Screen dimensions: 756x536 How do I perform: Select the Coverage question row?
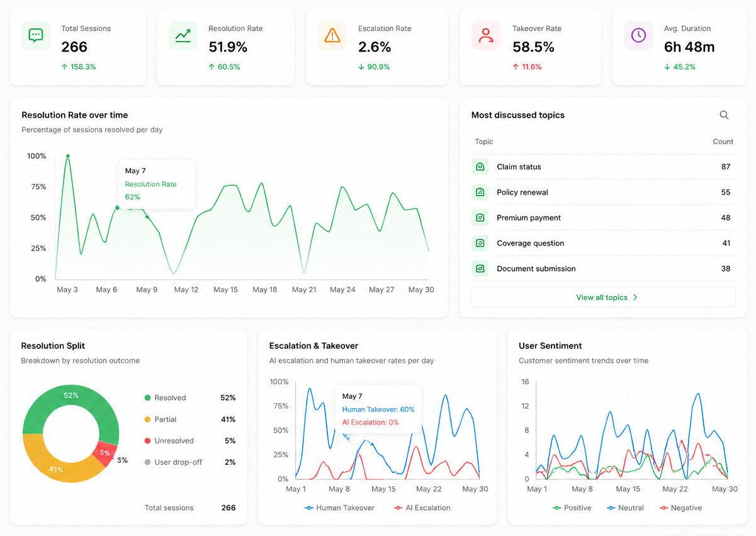pyautogui.click(x=603, y=243)
